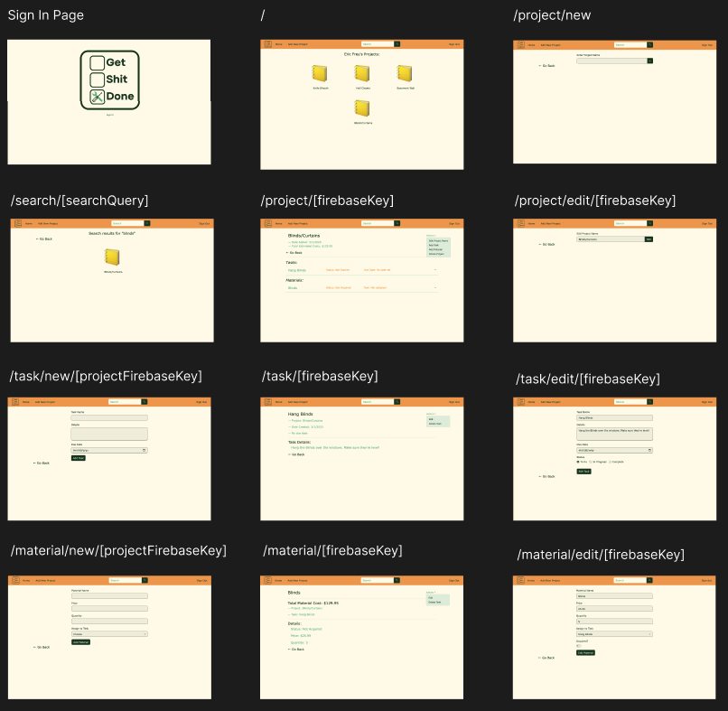Screen dimensions: 728x711
Task: Select the To Do status radio button
Action: (x=578, y=462)
